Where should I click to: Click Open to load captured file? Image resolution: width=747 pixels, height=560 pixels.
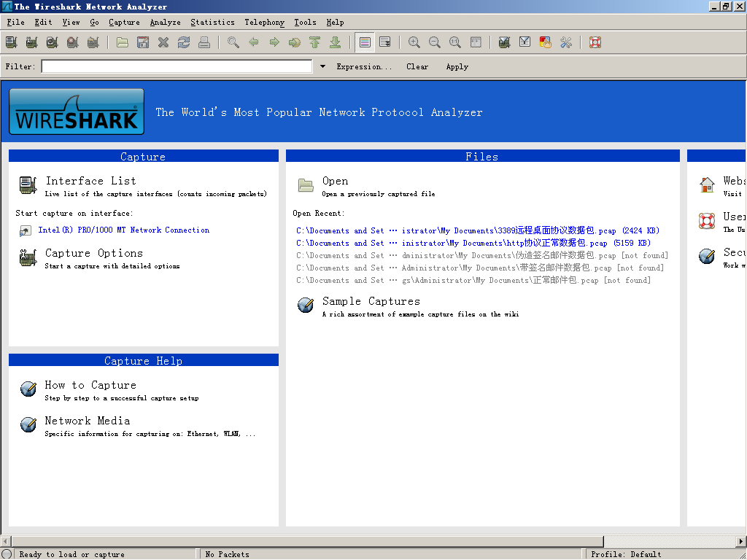[x=336, y=181]
